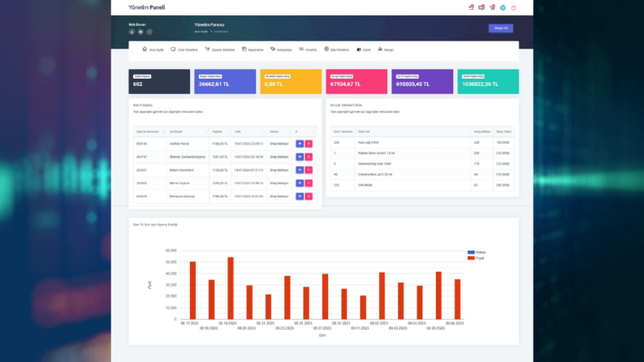This screenshot has width=644, height=362.
Task: Click the red Fiyat legend color swatch
Action: pos(471,258)
